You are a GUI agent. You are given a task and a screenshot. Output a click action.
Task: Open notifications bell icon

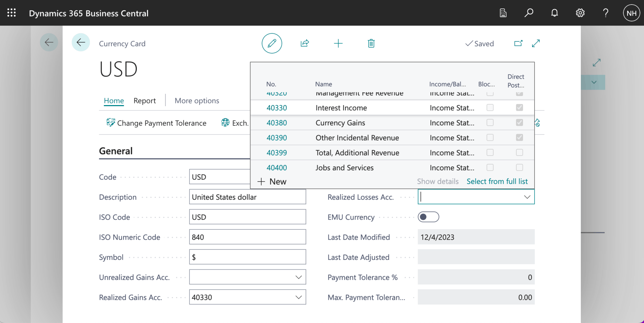pyautogui.click(x=555, y=13)
